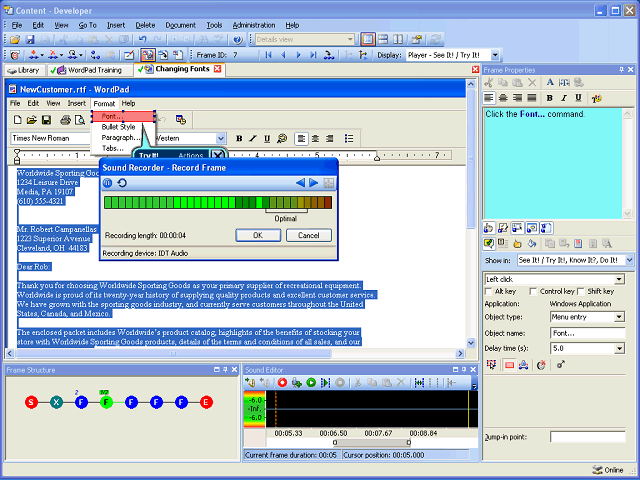Go to next frame arrow

click(298, 55)
